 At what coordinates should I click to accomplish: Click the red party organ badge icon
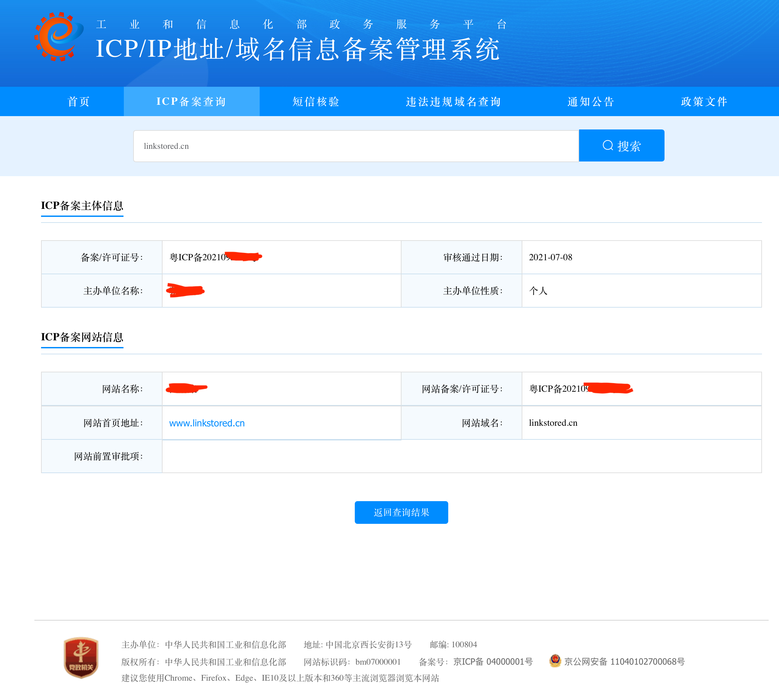pyautogui.click(x=81, y=657)
